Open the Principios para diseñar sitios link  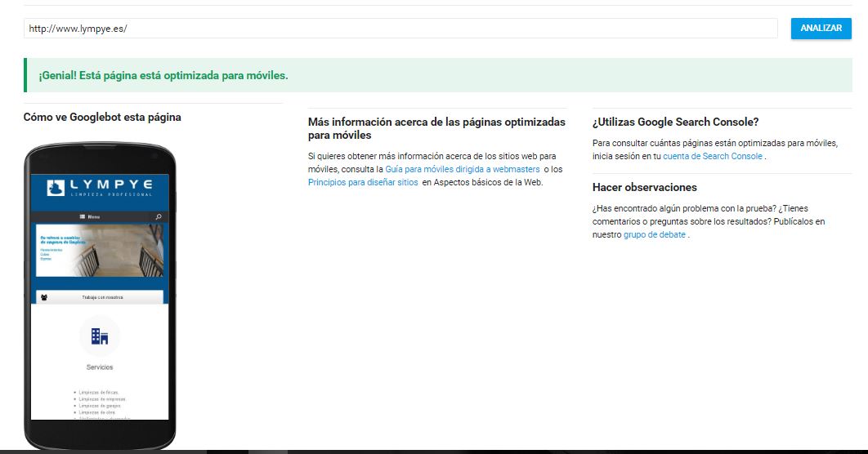363,183
